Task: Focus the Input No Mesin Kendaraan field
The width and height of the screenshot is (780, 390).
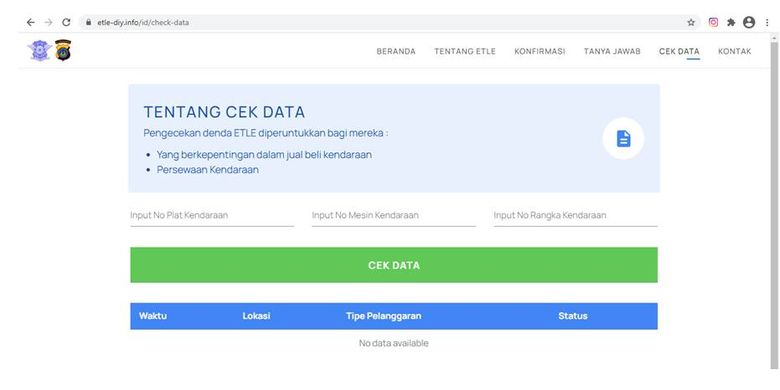Action: [x=393, y=216]
